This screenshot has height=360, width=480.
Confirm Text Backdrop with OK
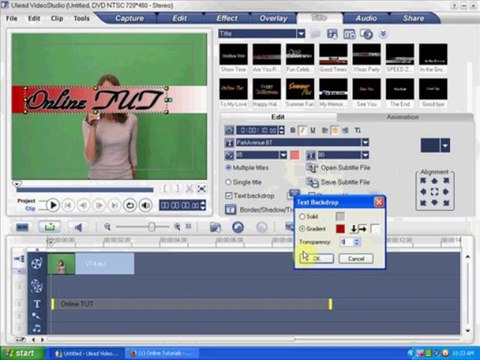coord(316,259)
